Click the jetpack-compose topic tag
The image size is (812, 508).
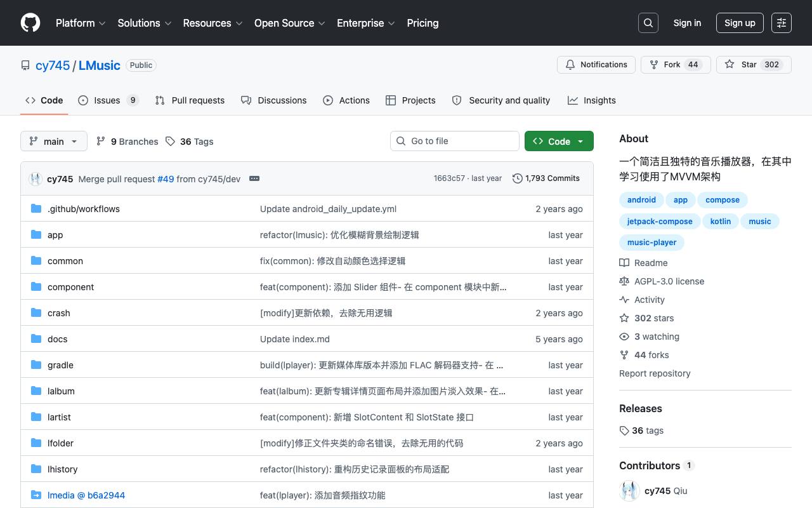[660, 221]
